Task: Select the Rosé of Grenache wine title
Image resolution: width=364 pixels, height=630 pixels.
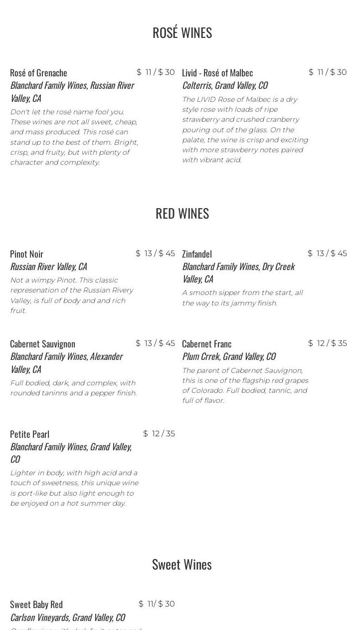Action: click(x=38, y=73)
